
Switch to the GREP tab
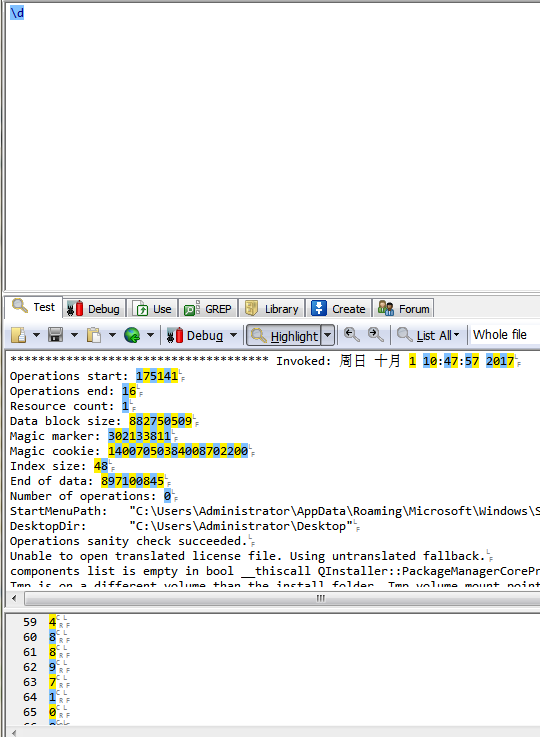208,309
